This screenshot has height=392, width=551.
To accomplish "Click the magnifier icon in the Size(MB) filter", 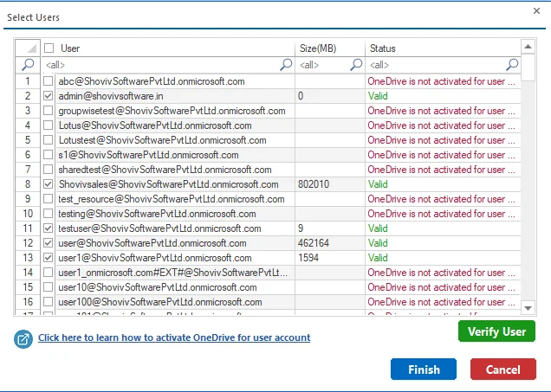I will [356, 65].
